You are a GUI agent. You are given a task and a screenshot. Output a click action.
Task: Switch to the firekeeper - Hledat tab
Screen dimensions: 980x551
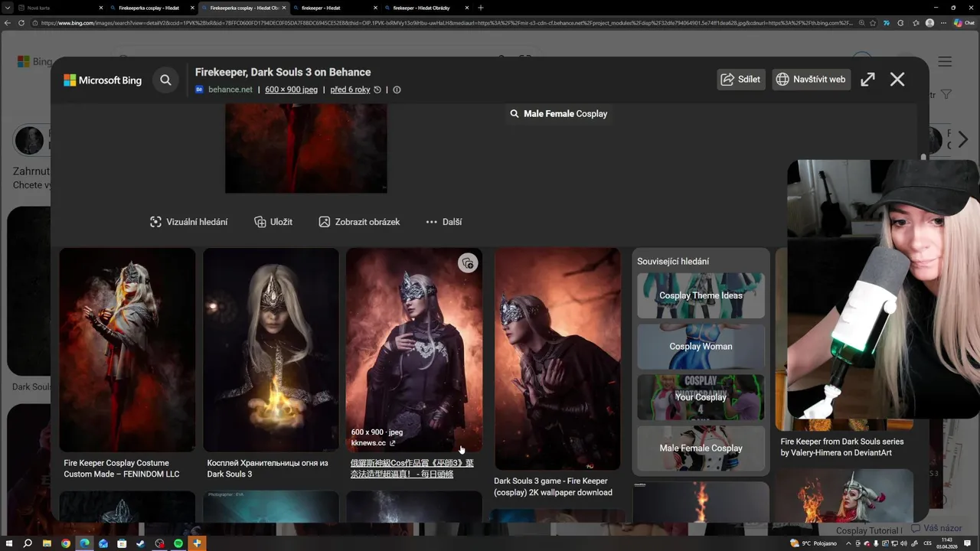pos(335,8)
